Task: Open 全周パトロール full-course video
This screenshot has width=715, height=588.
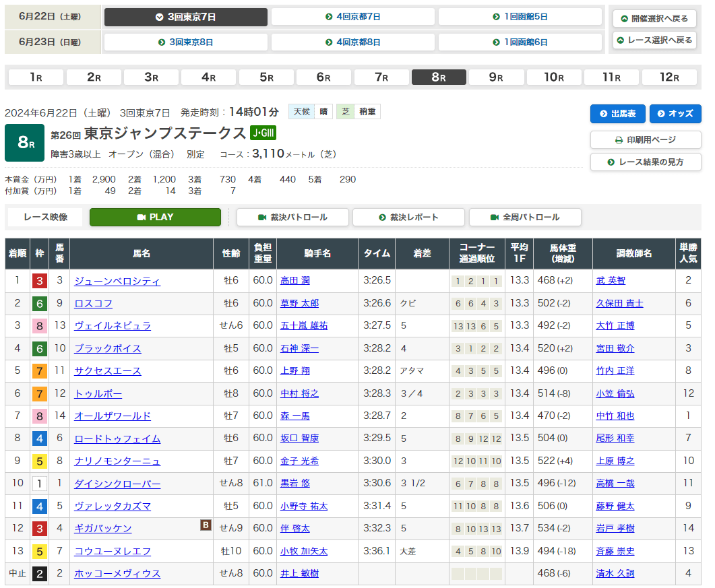Action: pyautogui.click(x=525, y=217)
